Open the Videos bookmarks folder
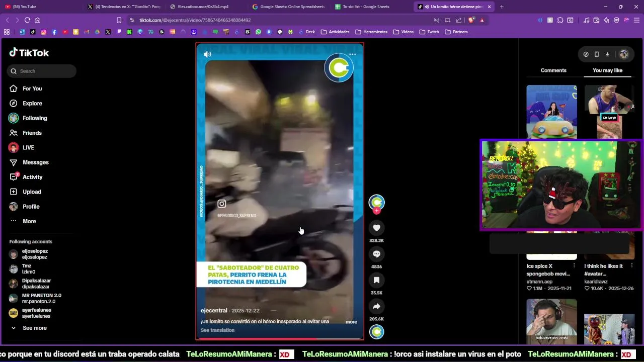The image size is (644, 362). 404,32
